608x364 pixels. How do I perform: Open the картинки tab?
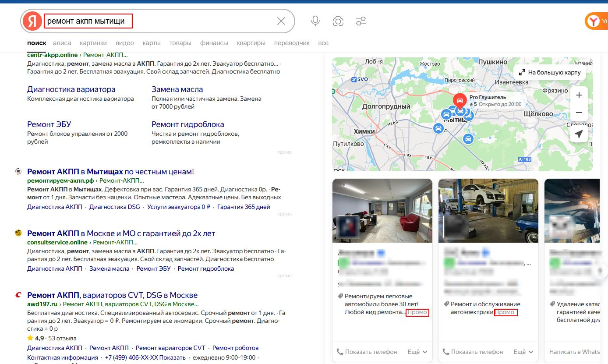pos(93,43)
